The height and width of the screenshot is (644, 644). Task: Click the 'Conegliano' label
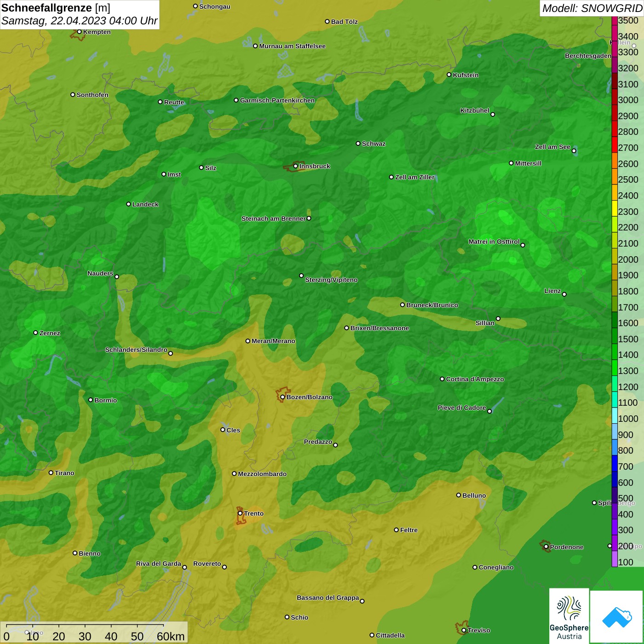[496, 567]
